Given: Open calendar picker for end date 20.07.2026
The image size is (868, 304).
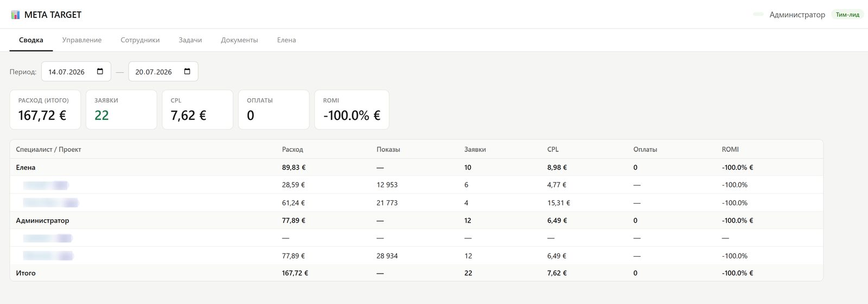Looking at the screenshot, I should tap(187, 72).
